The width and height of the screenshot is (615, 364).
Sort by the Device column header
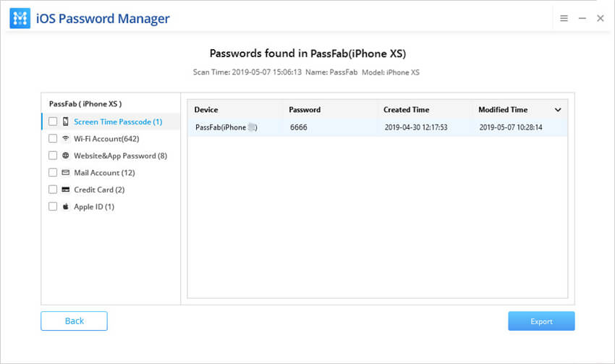(x=206, y=110)
